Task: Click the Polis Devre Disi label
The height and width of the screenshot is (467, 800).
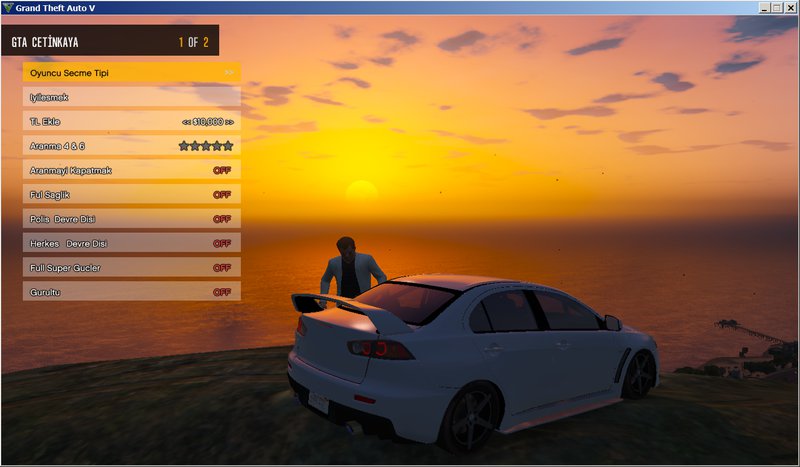Action: (62, 219)
